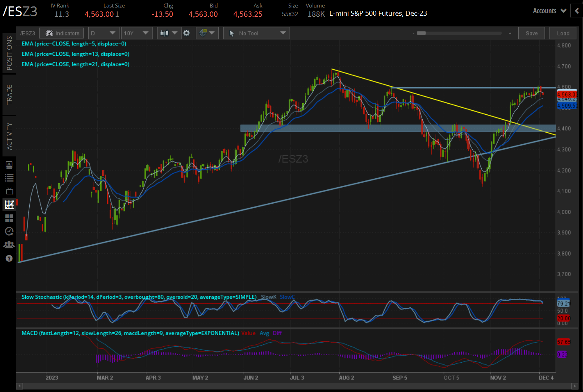Viewport: 583px width, 392px height.
Task: Click the Save button
Action: click(532, 33)
